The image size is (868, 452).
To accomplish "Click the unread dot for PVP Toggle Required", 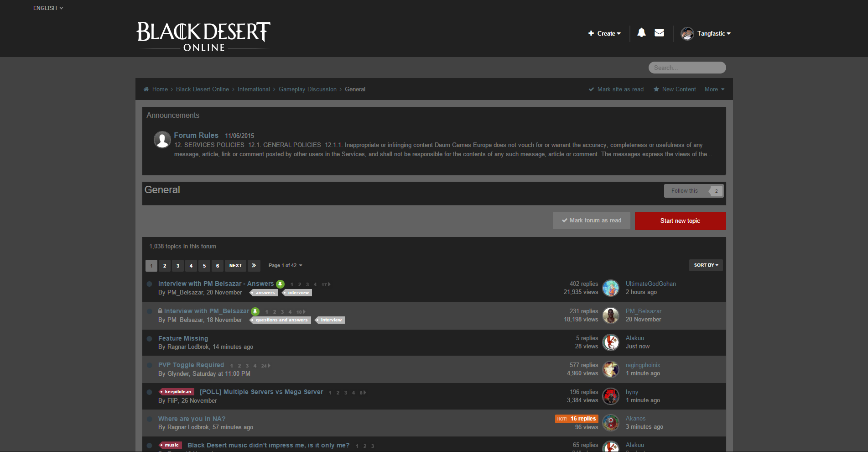I will [x=149, y=365].
